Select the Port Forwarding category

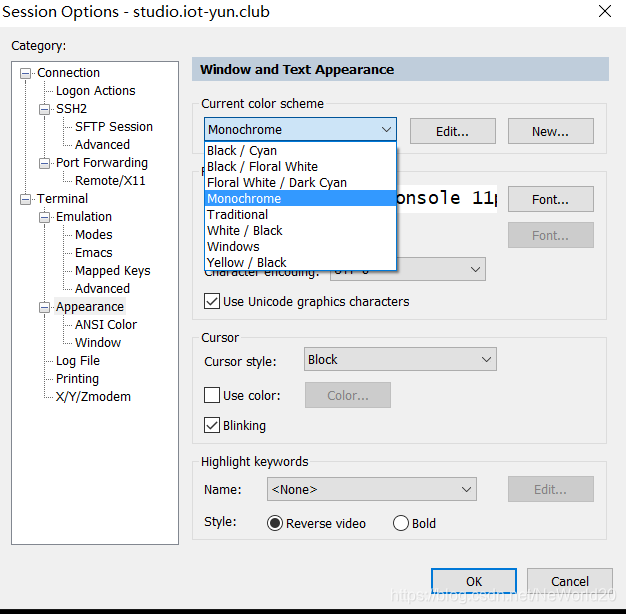coord(102,162)
